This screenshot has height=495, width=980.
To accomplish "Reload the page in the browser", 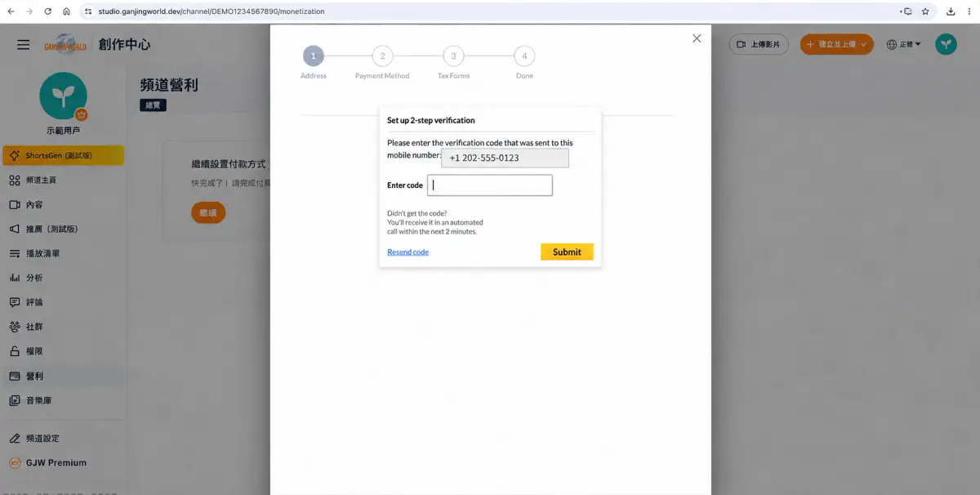I will click(47, 11).
